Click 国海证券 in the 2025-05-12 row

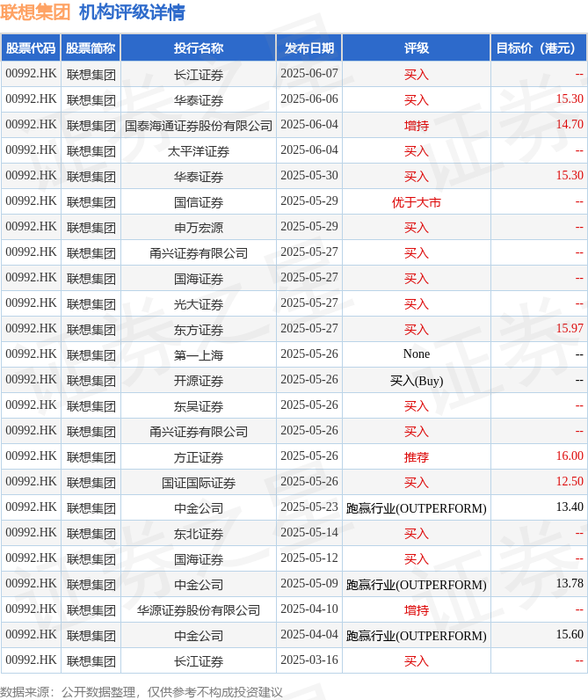click(x=199, y=558)
